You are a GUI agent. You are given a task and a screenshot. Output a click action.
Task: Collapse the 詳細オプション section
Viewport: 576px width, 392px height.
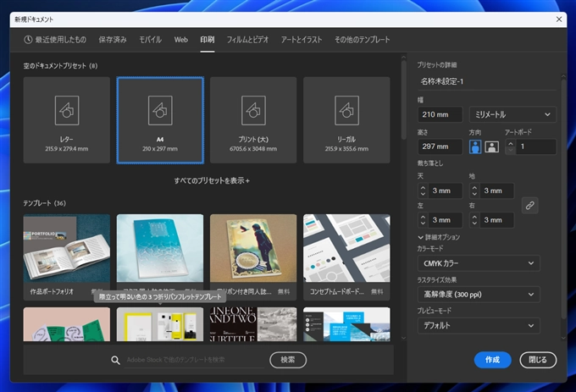(439, 237)
